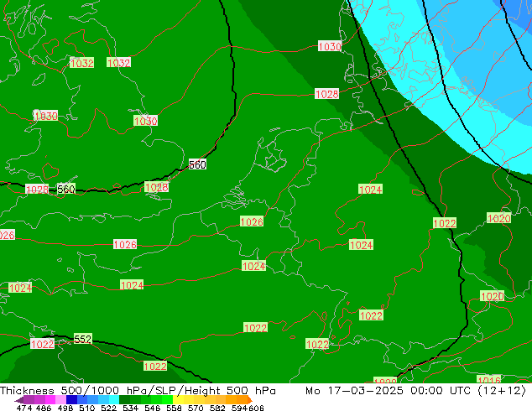
Task: Click the 498 legend value
Action: (65, 408)
